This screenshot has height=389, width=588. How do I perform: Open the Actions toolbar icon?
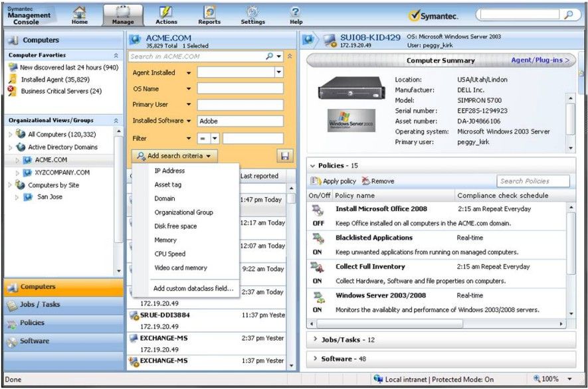(x=165, y=13)
